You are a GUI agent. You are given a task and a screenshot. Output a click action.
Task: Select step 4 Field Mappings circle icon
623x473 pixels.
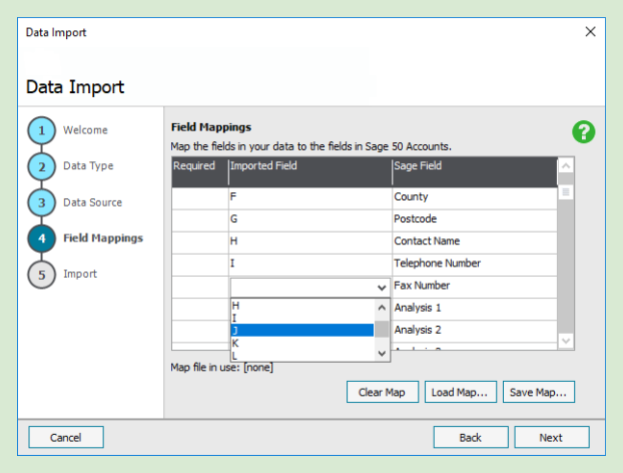pyautogui.click(x=41, y=239)
